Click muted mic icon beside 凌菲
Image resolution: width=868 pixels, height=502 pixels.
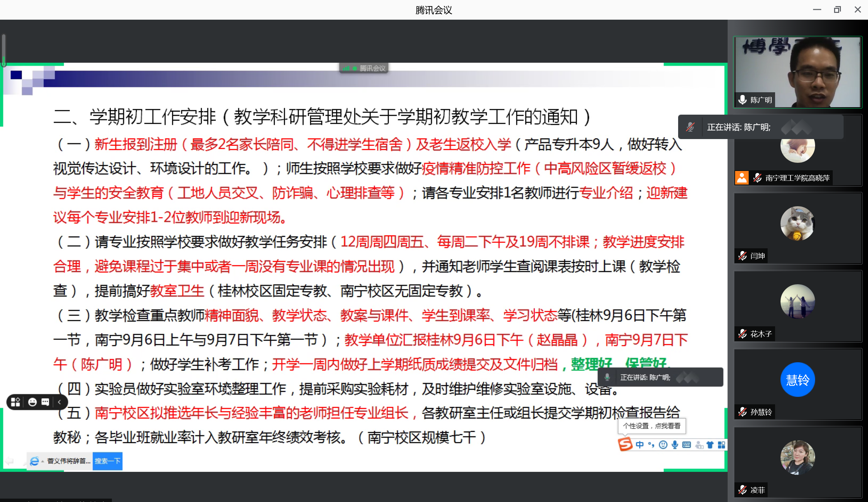pos(742,490)
